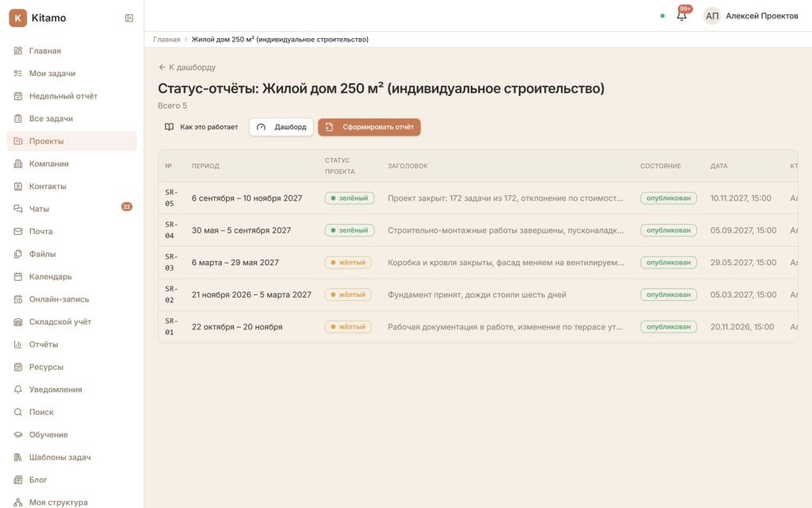This screenshot has width=812, height=508.
Task: Click the ПЕРИОД column header
Action: click(x=205, y=166)
